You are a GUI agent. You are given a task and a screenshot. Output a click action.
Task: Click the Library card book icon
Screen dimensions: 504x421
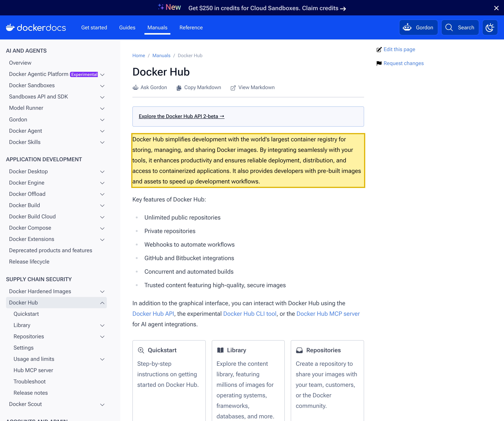(x=220, y=350)
